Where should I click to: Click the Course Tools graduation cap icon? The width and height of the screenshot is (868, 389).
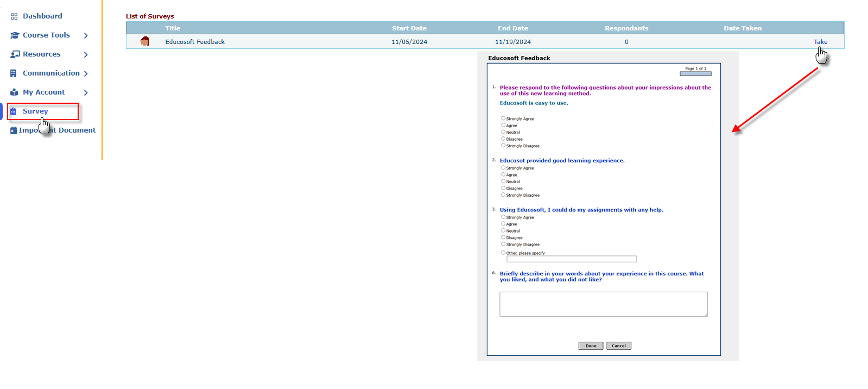pyautogui.click(x=15, y=35)
